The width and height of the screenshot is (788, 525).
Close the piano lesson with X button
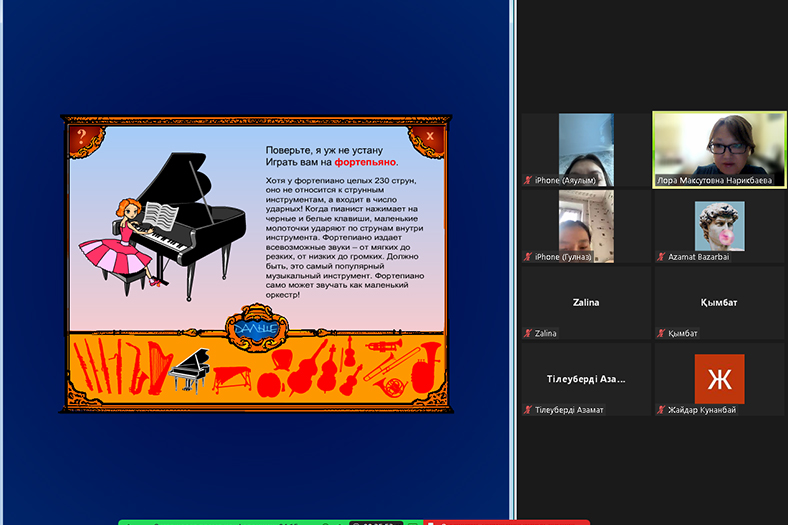(x=430, y=136)
